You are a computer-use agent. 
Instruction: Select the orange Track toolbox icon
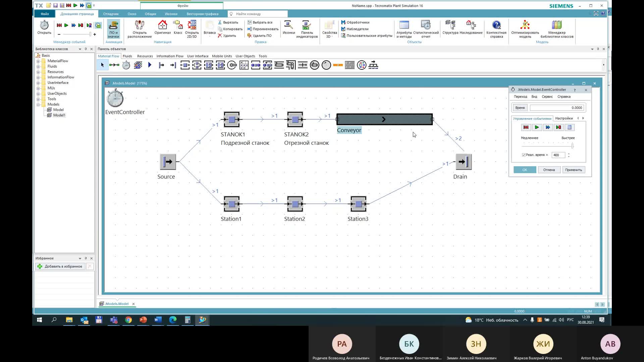tap(338, 65)
